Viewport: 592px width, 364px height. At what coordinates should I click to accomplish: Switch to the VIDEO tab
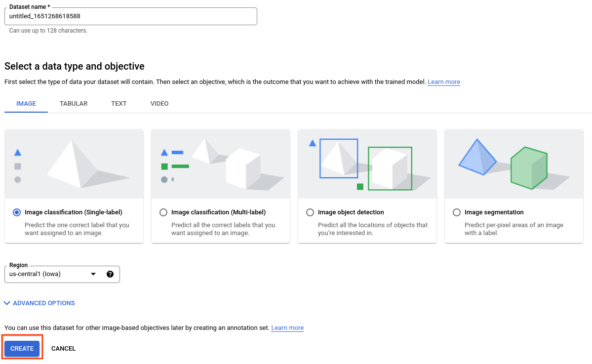[x=159, y=104]
